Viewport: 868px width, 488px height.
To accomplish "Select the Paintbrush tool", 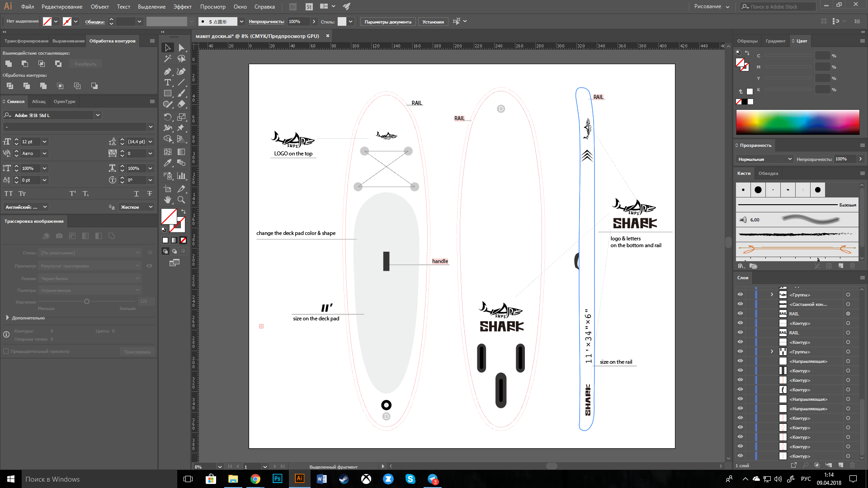I will [181, 93].
